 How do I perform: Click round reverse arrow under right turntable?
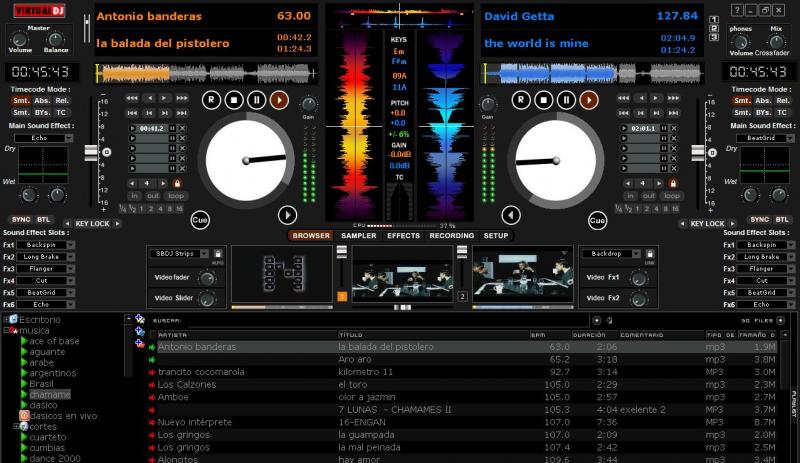[511, 215]
